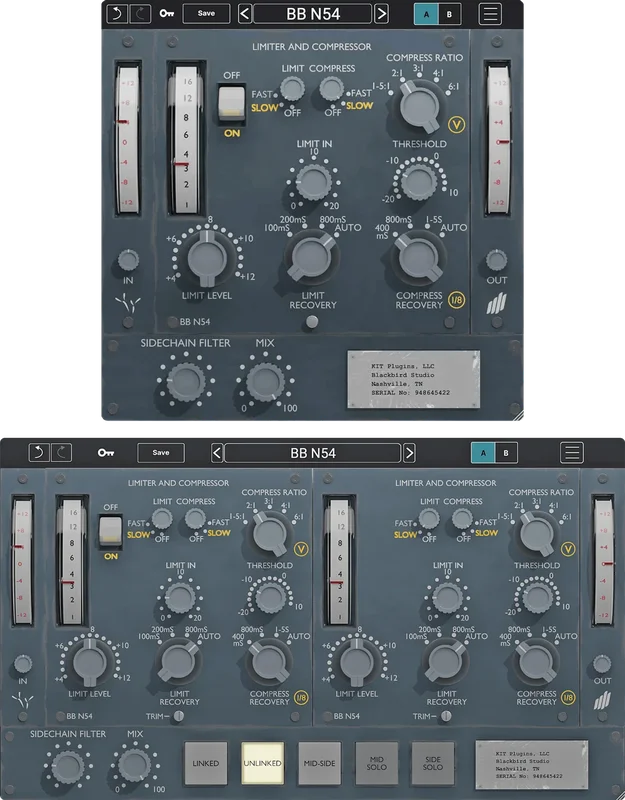Open BB N54 preset name in top window

point(313,14)
